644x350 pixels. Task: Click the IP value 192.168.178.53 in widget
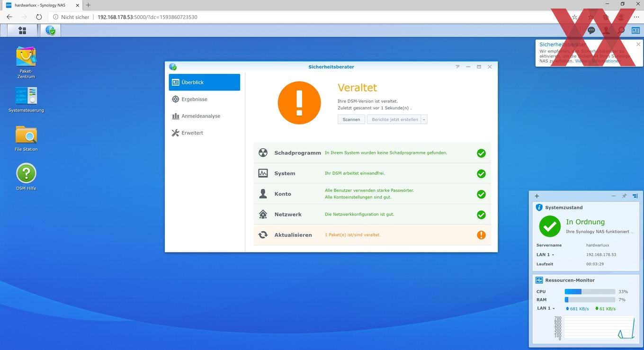(601, 255)
